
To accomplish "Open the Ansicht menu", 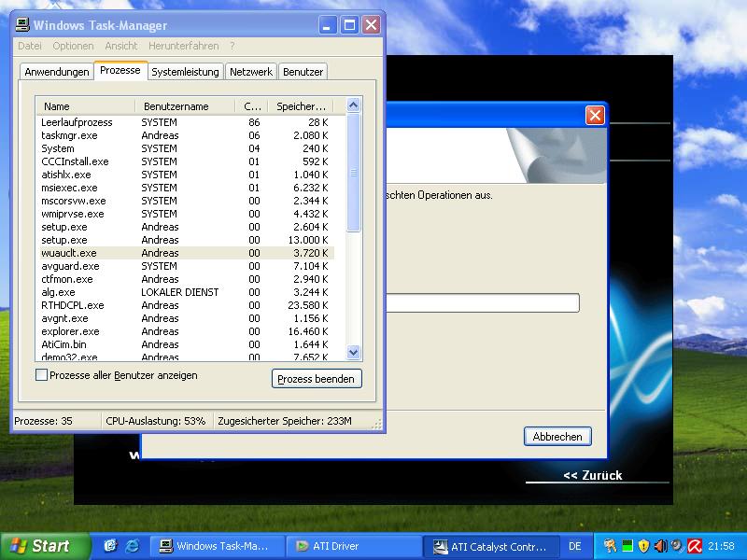I will (121, 46).
